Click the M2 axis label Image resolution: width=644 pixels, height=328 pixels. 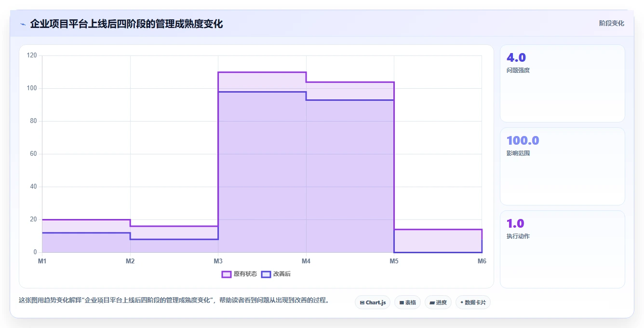130,261
